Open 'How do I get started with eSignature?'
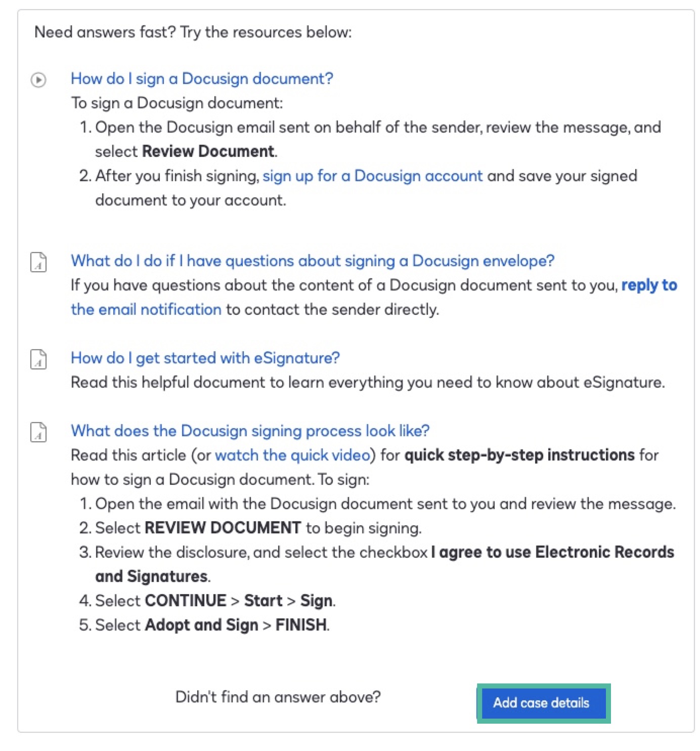Image resolution: width=700 pixels, height=751 pixels. click(205, 358)
